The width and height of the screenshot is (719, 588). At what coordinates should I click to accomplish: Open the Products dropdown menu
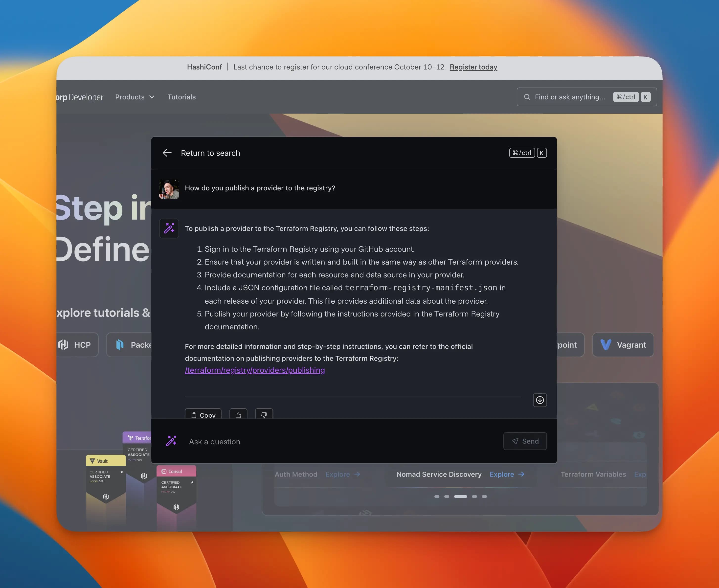click(130, 97)
